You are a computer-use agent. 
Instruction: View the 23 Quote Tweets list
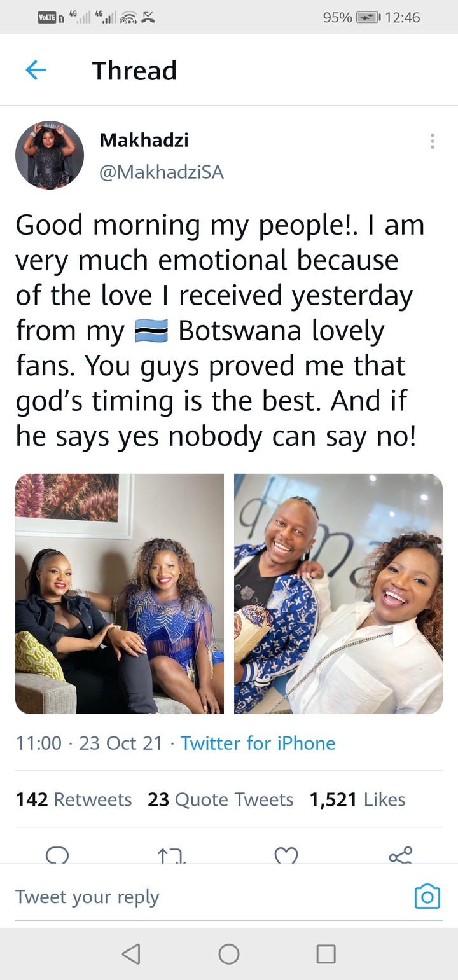coord(221,799)
